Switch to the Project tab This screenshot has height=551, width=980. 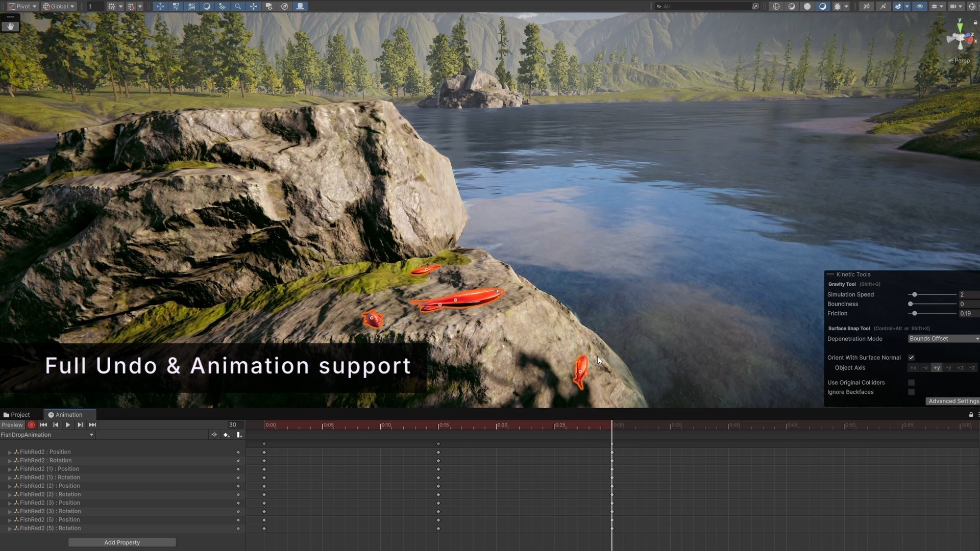[17, 415]
